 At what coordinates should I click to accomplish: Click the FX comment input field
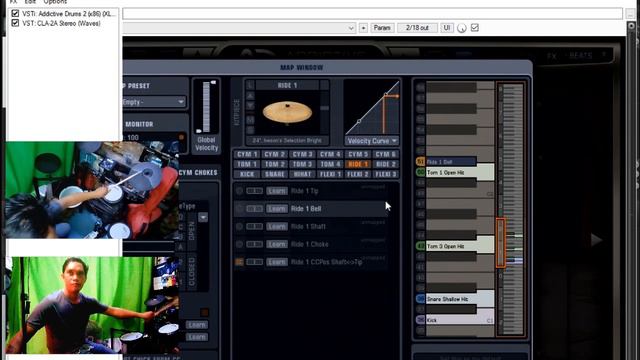click(372, 13)
